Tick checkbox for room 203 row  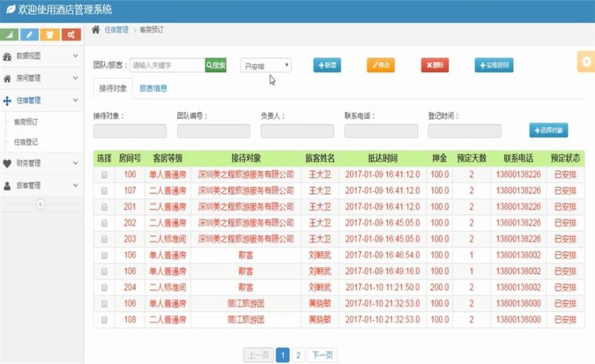coord(104,239)
